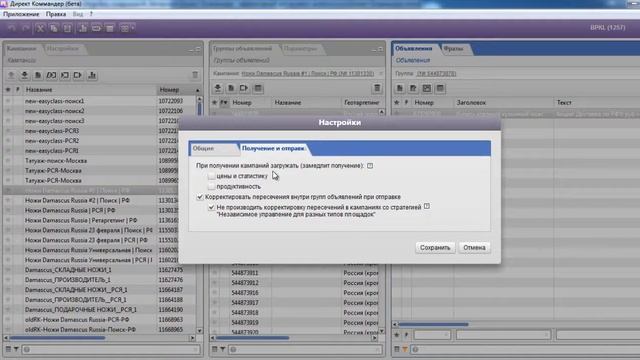Click ad groups list horizontal scrollbar thumb

click(x=252, y=338)
